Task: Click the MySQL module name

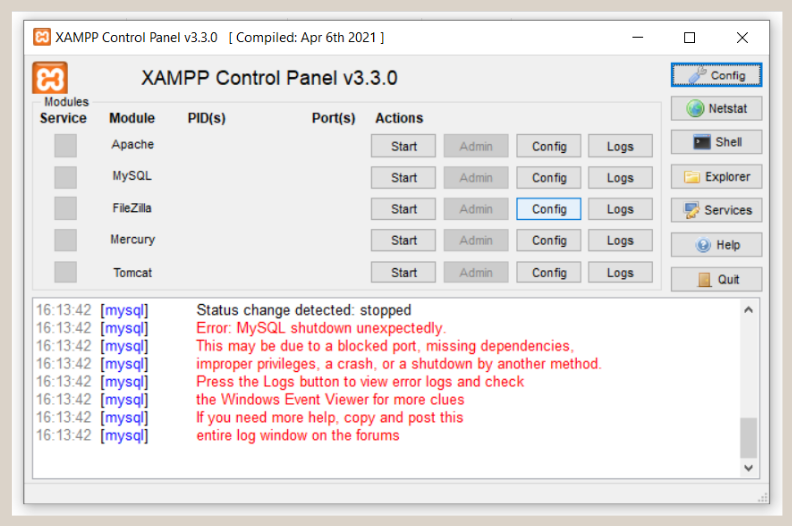Action: 132,176
